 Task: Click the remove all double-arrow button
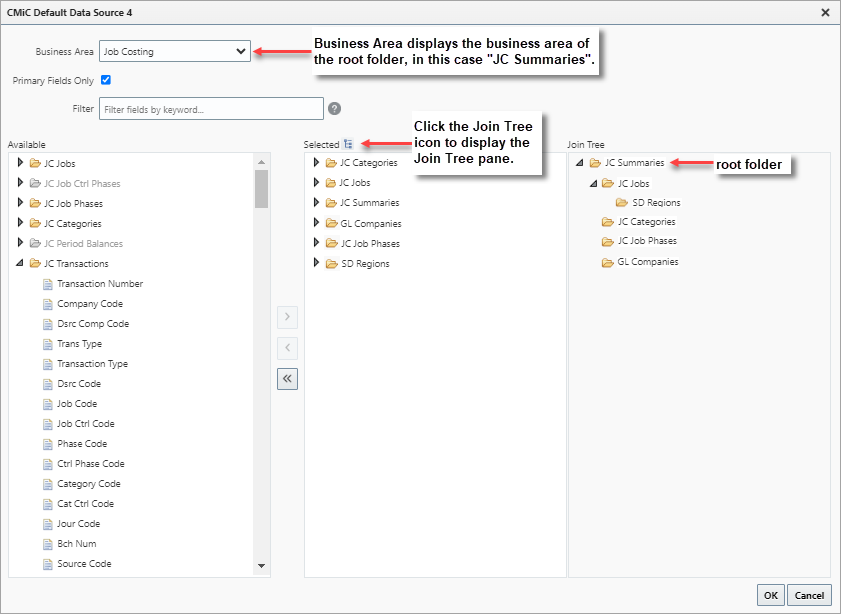[x=287, y=379]
